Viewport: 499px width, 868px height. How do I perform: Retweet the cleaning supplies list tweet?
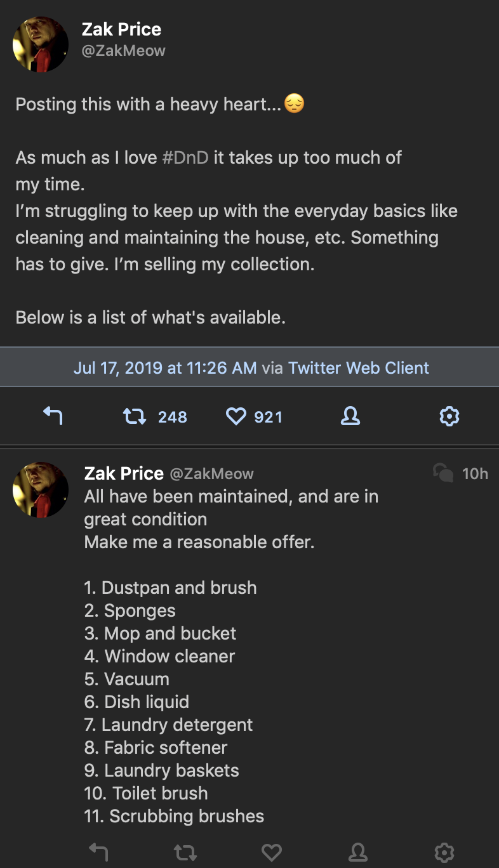point(185,852)
